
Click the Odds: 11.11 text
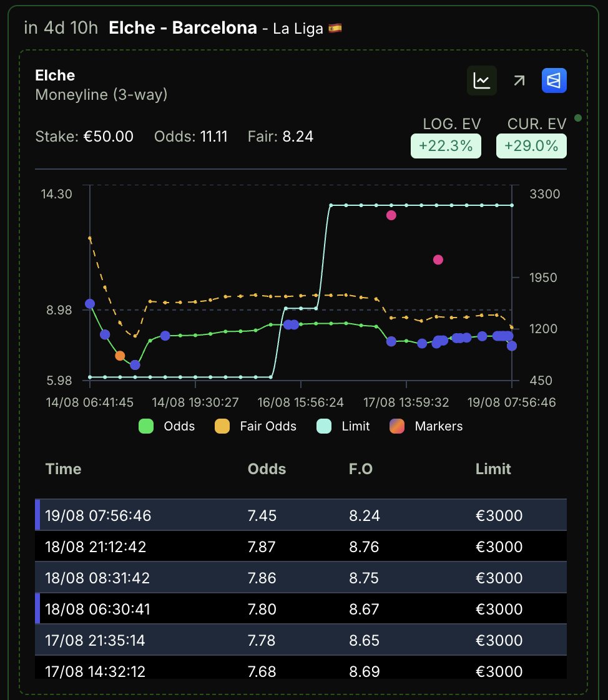pyautogui.click(x=191, y=136)
